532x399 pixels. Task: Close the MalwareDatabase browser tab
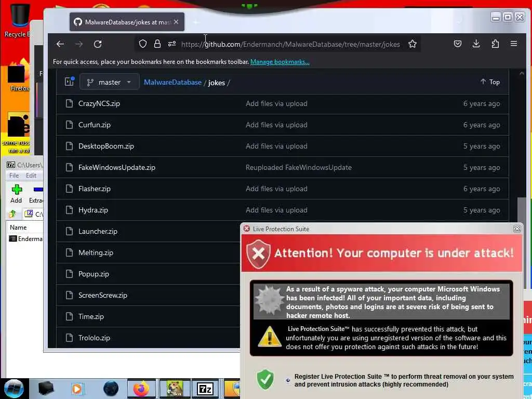176,22
